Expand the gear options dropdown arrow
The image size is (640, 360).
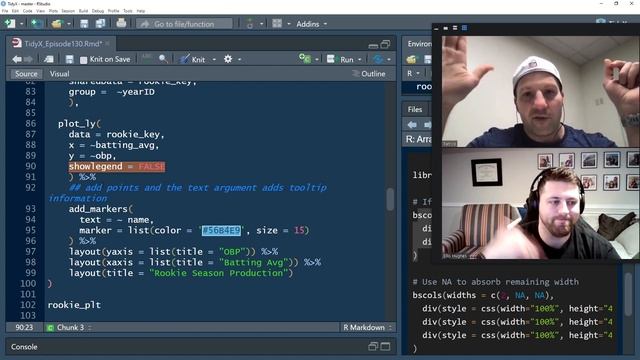(x=240, y=60)
